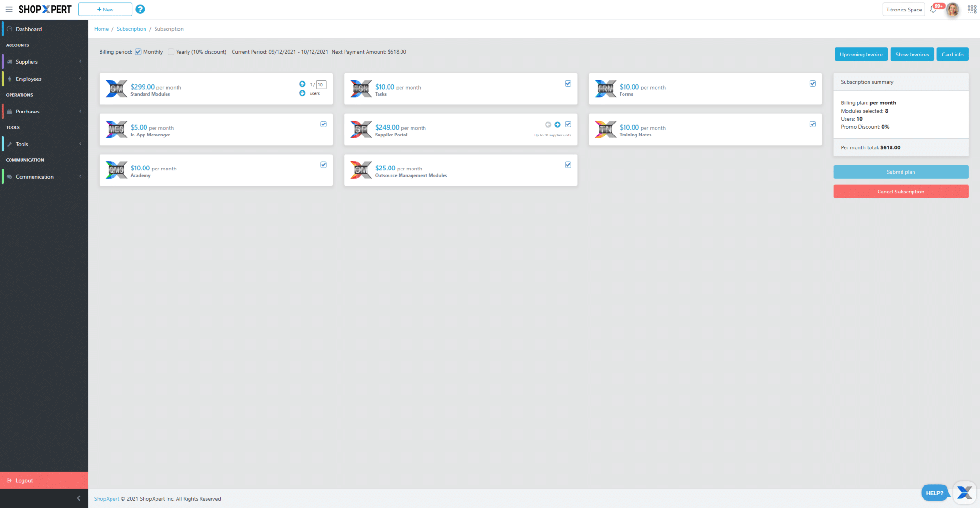This screenshot has width=980, height=508.
Task: Click the user profile avatar
Action: tap(953, 10)
